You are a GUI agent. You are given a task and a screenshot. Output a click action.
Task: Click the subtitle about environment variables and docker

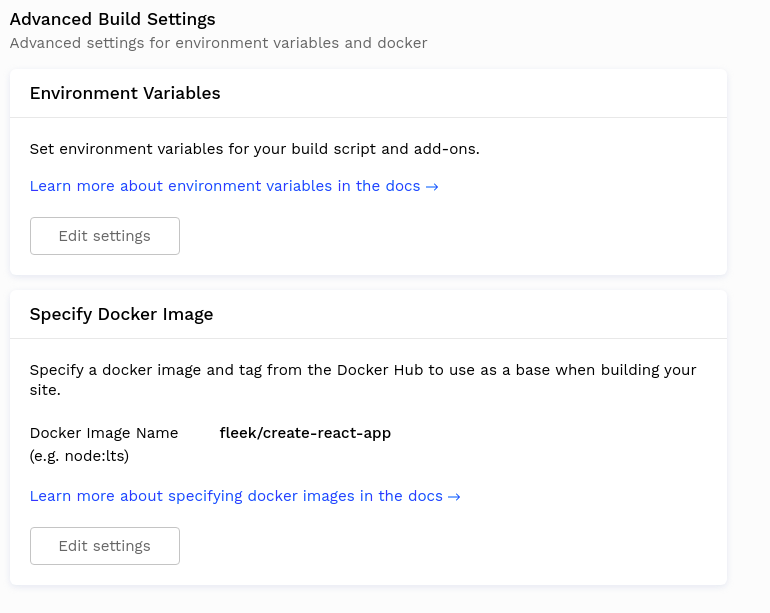(x=218, y=43)
